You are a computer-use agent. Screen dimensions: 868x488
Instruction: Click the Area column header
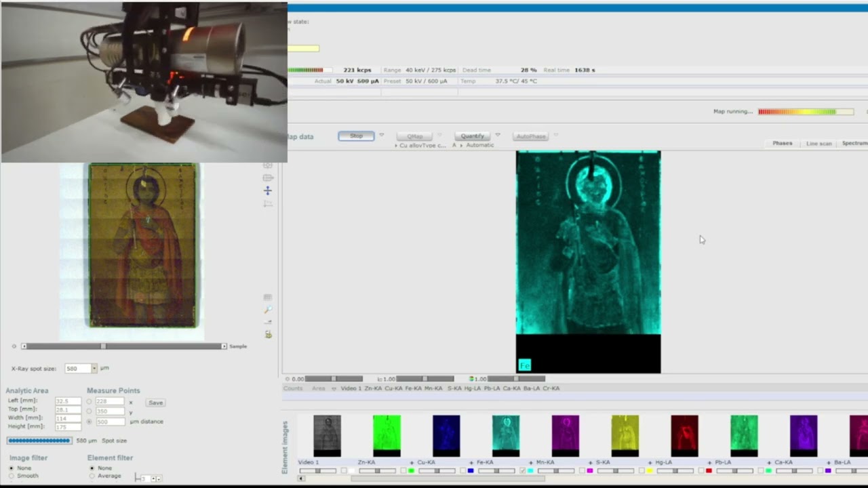[318, 388]
